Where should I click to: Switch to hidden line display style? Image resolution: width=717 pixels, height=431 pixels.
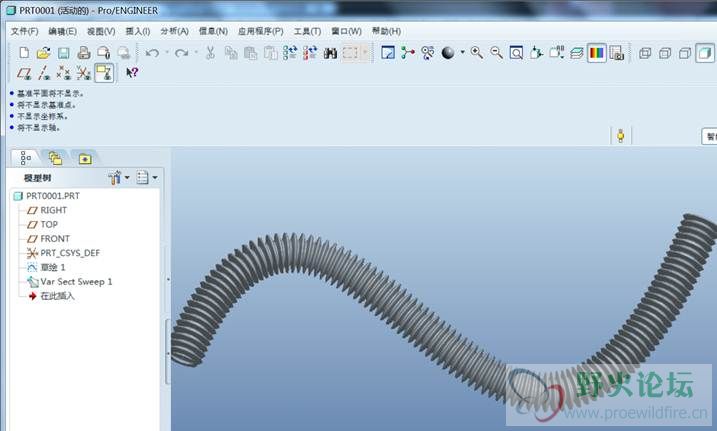point(665,53)
